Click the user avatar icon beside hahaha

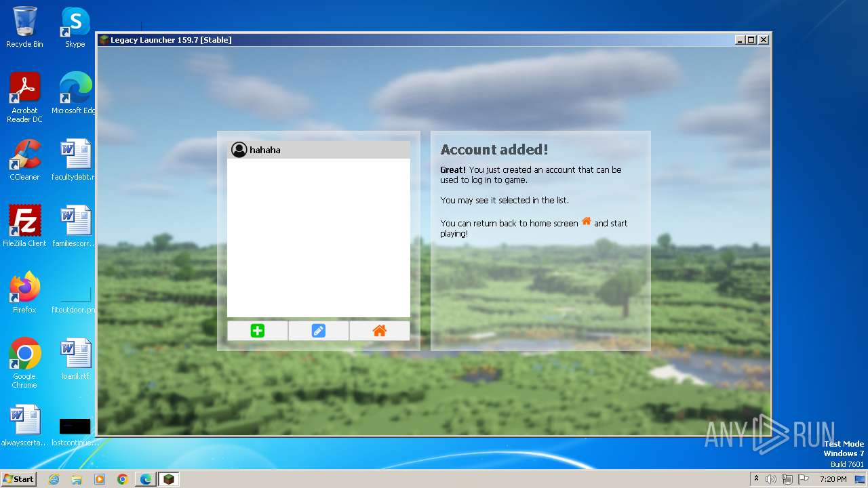[x=239, y=150]
